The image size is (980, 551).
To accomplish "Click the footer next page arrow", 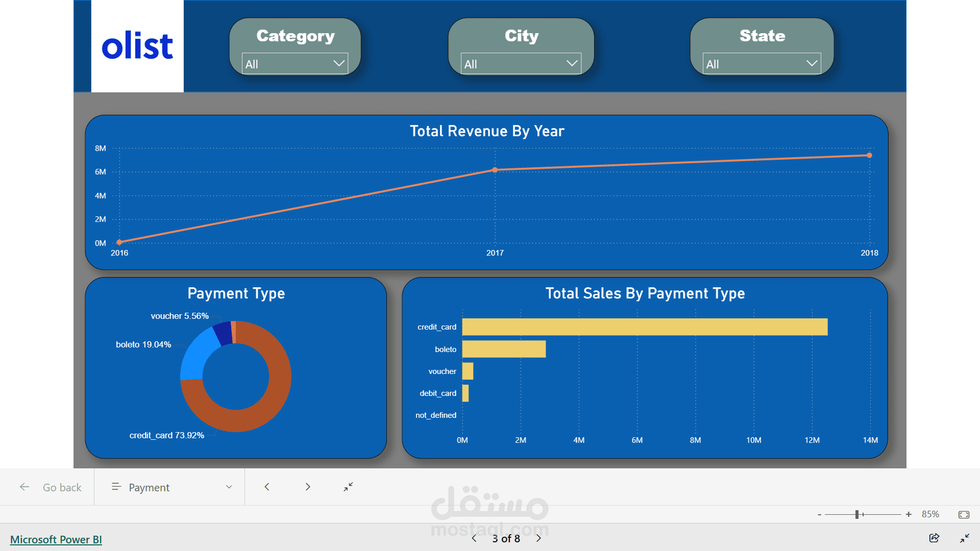I will point(538,538).
